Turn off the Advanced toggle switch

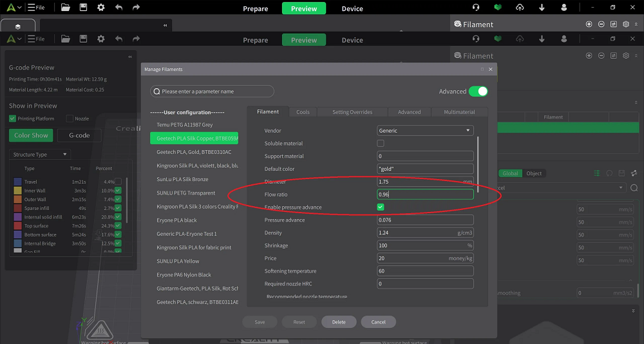coord(478,91)
